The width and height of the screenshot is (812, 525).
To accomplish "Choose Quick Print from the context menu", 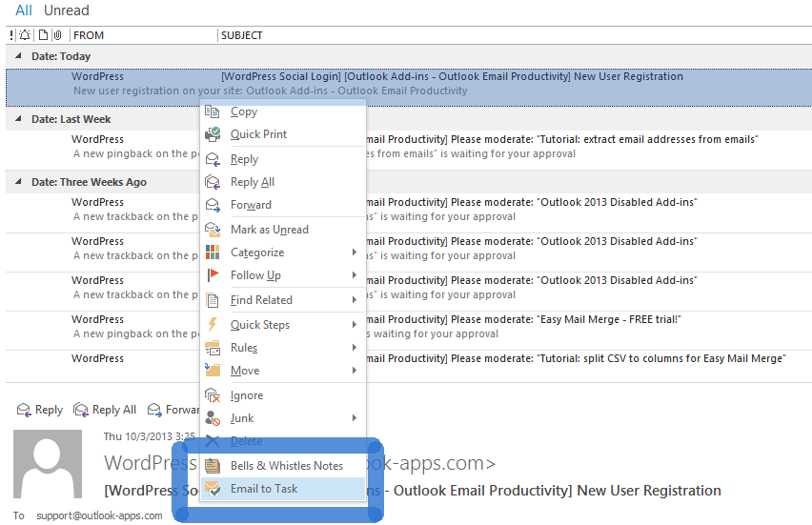I will coord(283,134).
